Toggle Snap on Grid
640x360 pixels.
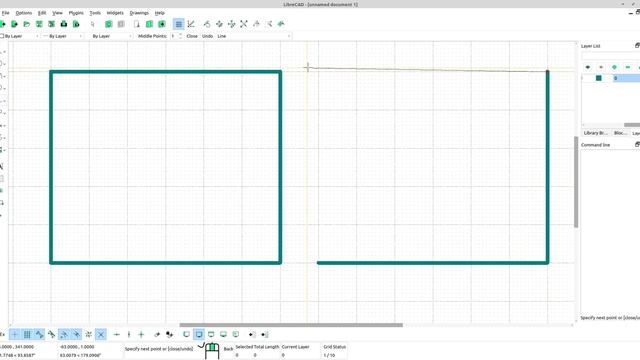click(x=27, y=335)
